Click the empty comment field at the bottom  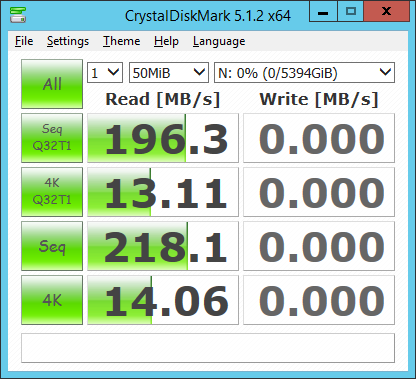pyautogui.click(x=208, y=348)
